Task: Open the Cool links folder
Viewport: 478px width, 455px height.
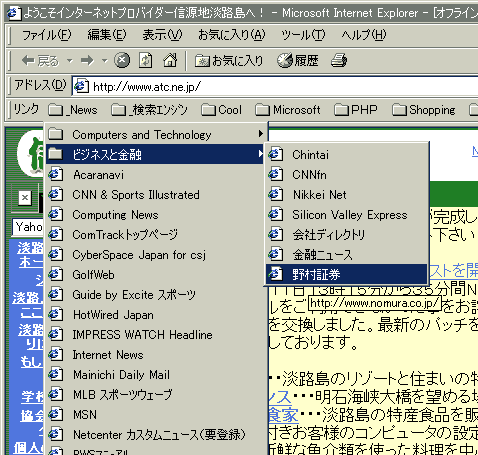Action: tap(222, 110)
